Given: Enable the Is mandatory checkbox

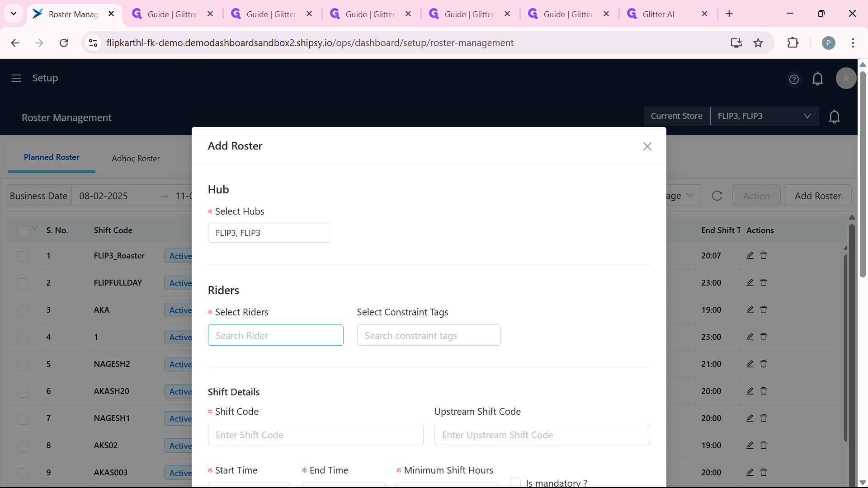Looking at the screenshot, I should tap(515, 483).
